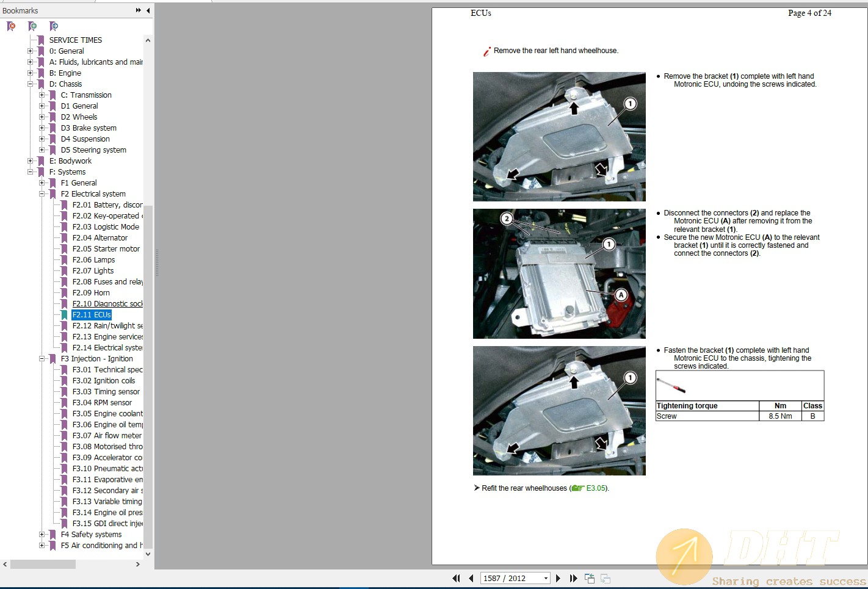Select the D1 General bookmark
Viewport: 868px width, 589px height.
79,106
